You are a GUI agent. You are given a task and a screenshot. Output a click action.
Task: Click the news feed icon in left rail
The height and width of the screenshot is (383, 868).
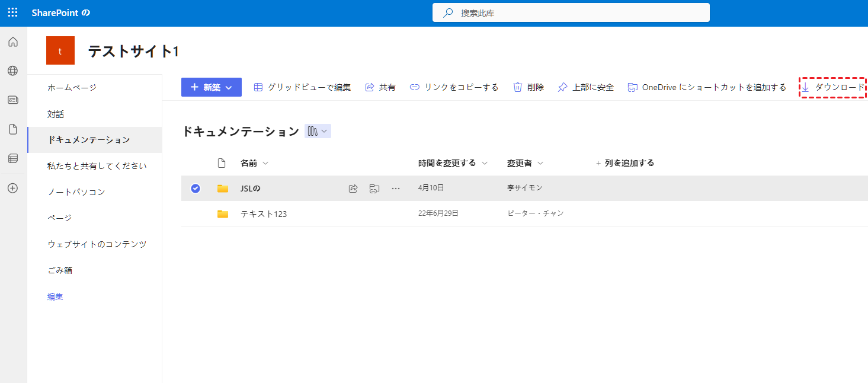(12, 100)
